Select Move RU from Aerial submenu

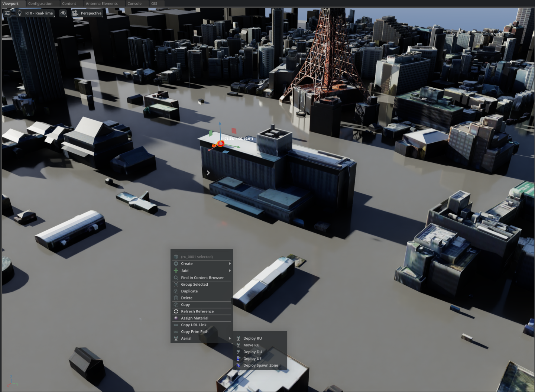click(x=252, y=345)
